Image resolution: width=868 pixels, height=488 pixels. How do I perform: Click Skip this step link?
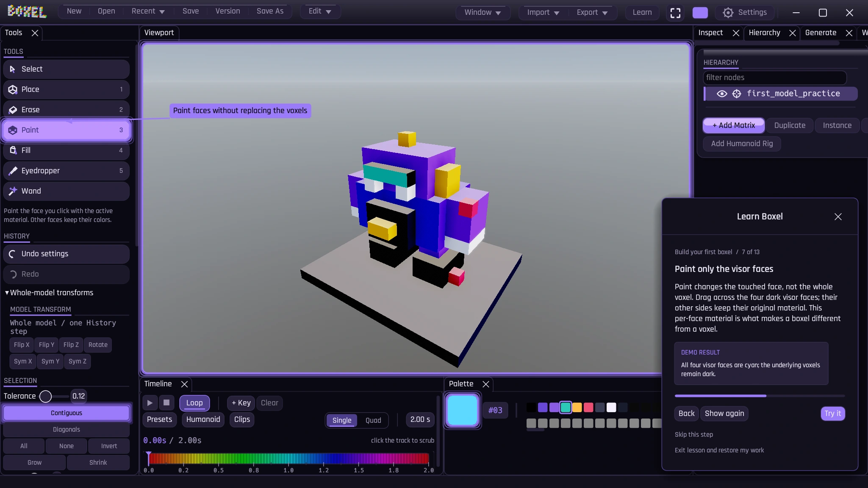pos(693,435)
